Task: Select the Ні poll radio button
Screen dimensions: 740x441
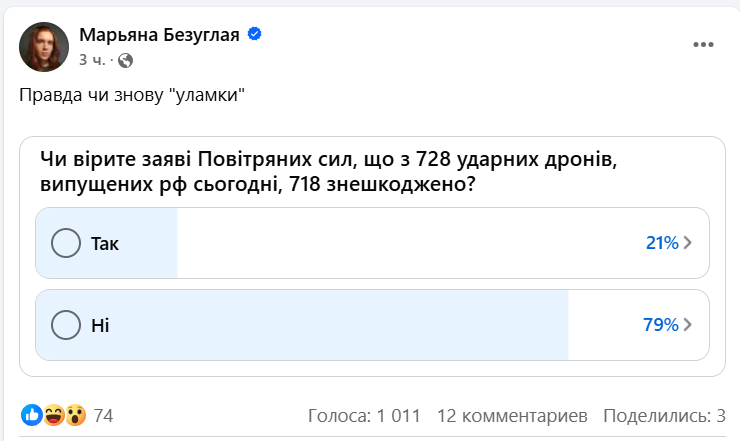Action: click(66, 325)
